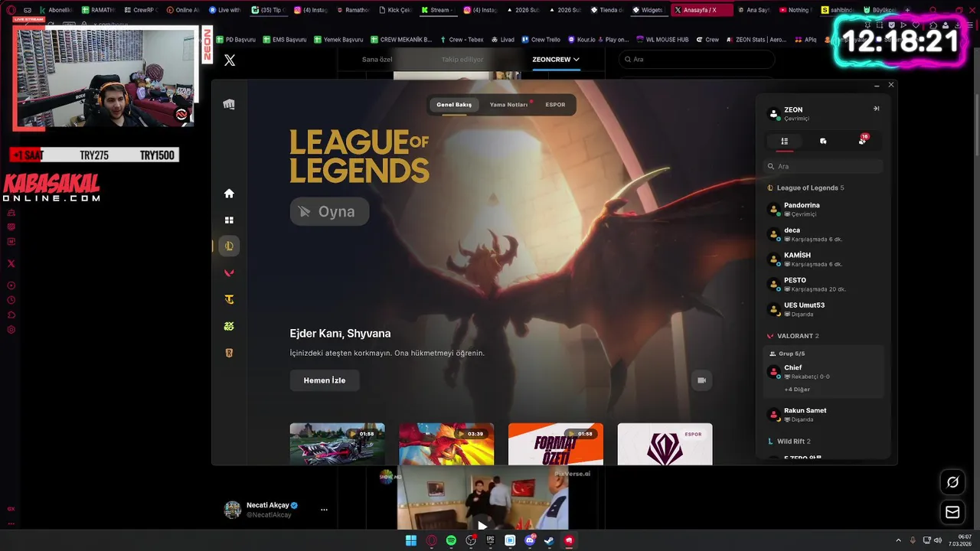Expand the Wild Rift friends group

tap(789, 442)
